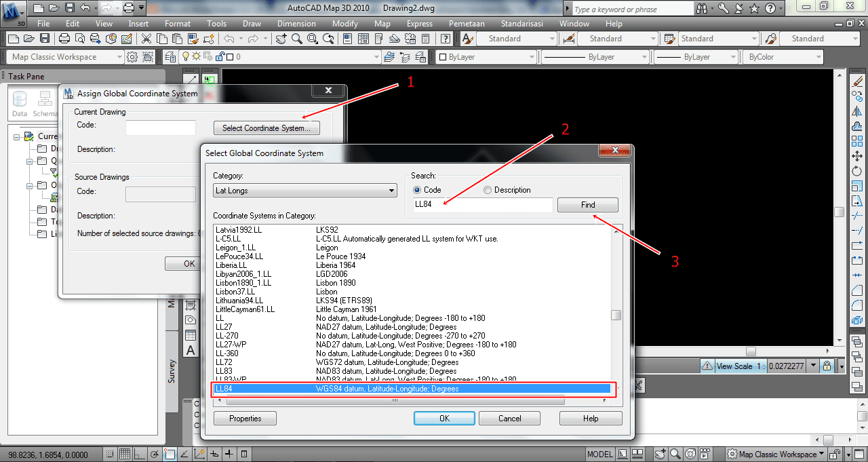Click the search binoculars icon
Screen dimensions: 868x462
coord(703,9)
